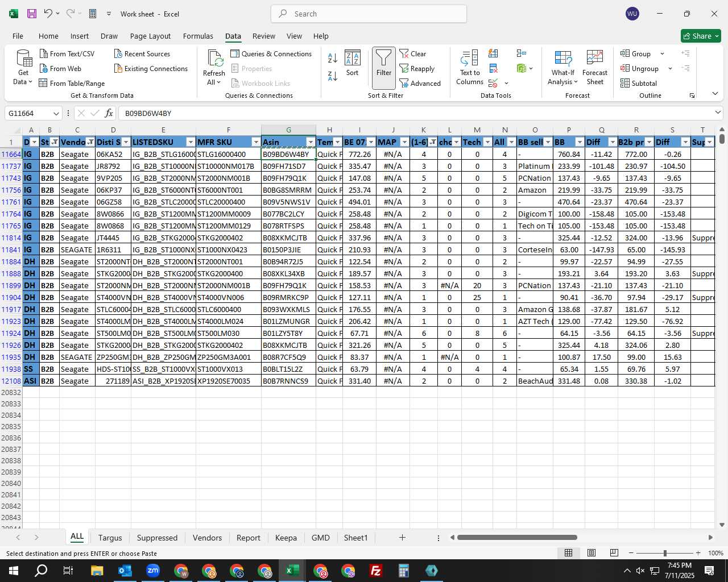Sort Z to A descending
Viewport: 728px width, 582px height.
(x=333, y=76)
